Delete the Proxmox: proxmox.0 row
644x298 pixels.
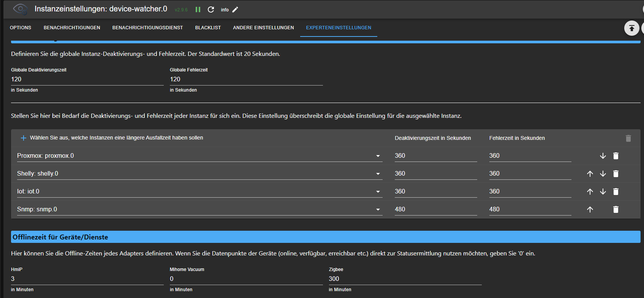[x=616, y=156]
